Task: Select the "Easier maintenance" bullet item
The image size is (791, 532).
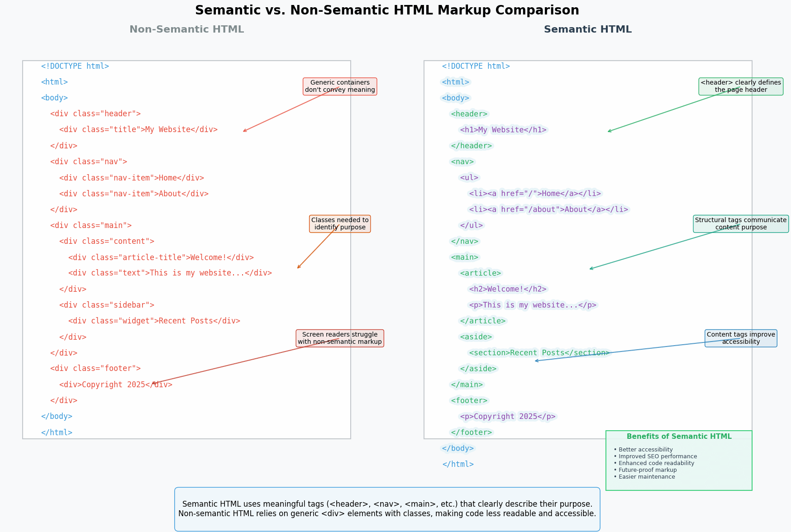Action: (647, 476)
